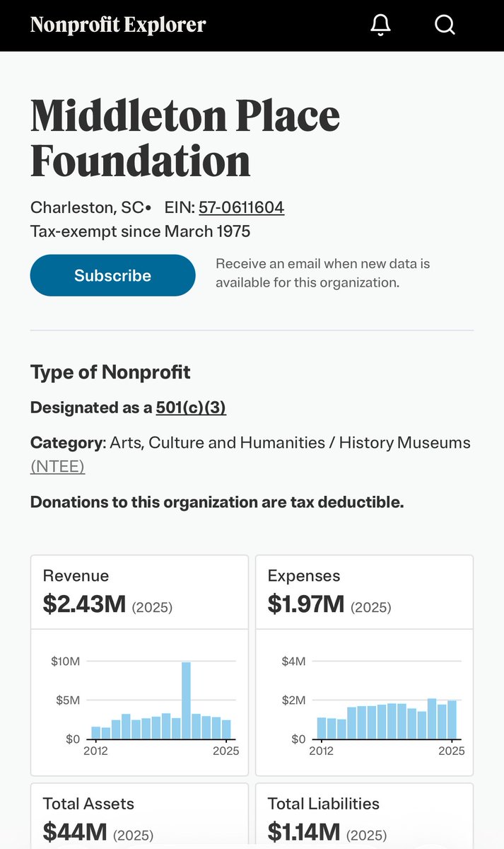504x849 pixels.
Task: Click the Expenses $1.97M heading
Action: pos(306,603)
